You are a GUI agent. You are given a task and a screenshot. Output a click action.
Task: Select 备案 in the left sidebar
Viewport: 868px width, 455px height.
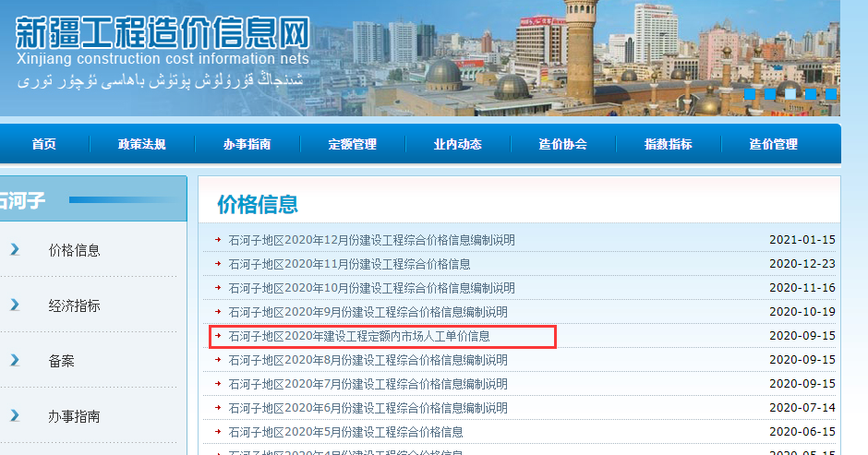(61, 361)
